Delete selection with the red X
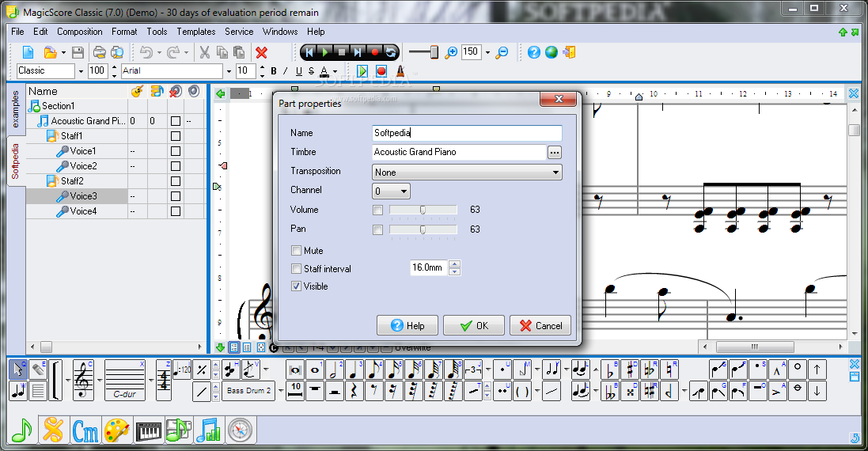This screenshot has width=868, height=451. [261, 52]
